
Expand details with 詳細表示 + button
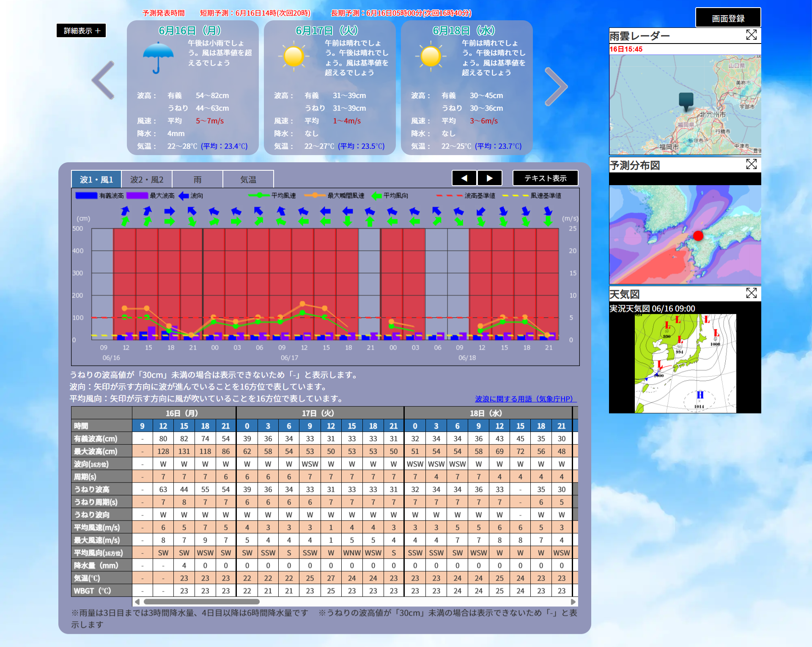[81, 30]
